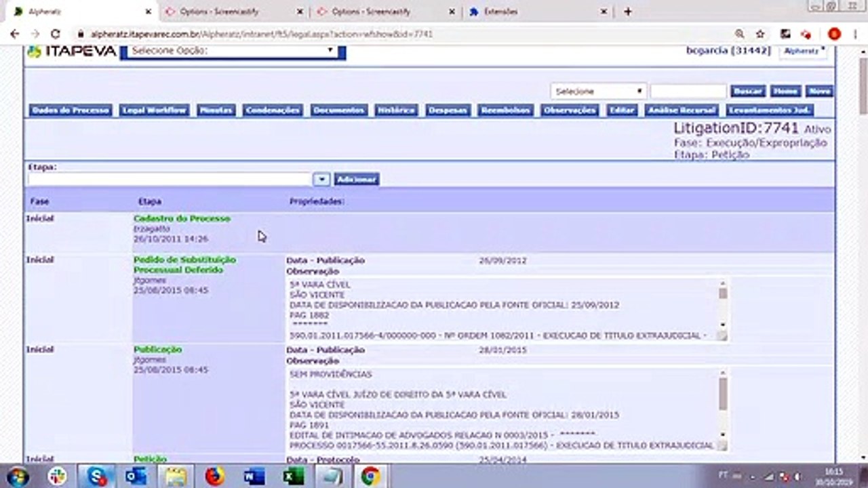Image resolution: width=868 pixels, height=488 pixels.
Task: Click the username bcgarcia (31442)
Action: click(x=729, y=51)
